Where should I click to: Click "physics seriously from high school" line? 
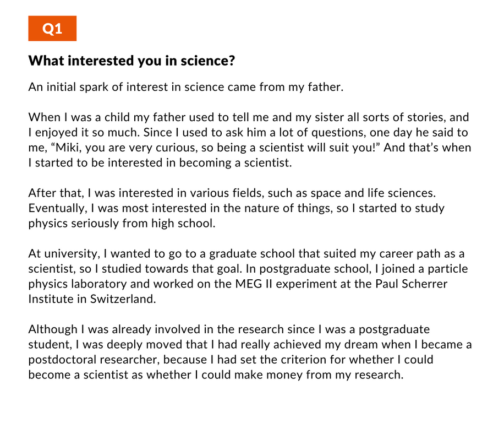click(122, 223)
